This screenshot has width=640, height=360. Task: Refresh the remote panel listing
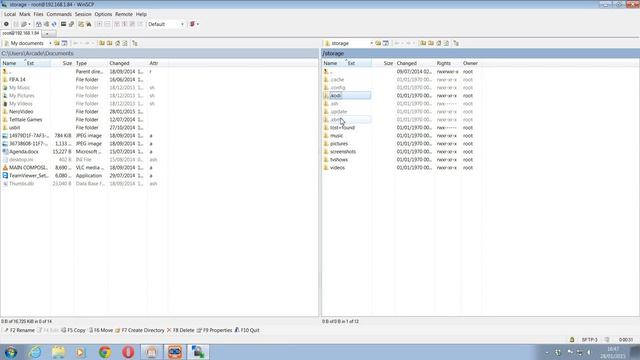[x=446, y=43]
